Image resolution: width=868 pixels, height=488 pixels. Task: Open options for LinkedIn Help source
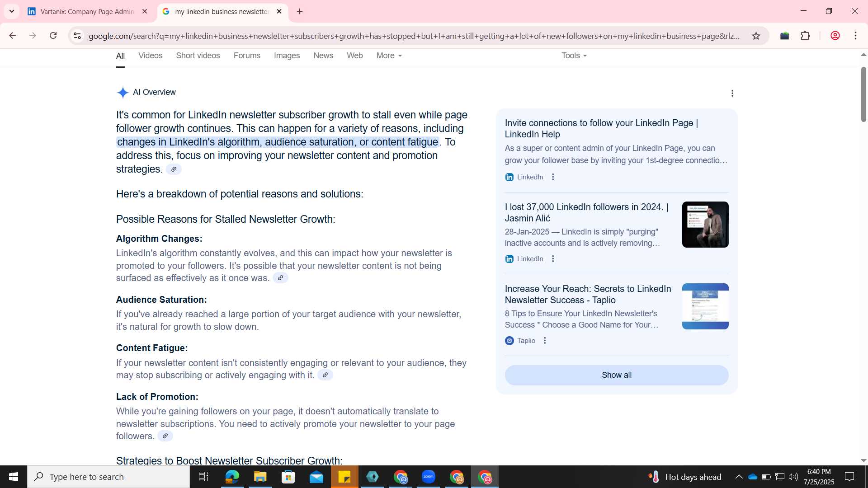click(553, 177)
